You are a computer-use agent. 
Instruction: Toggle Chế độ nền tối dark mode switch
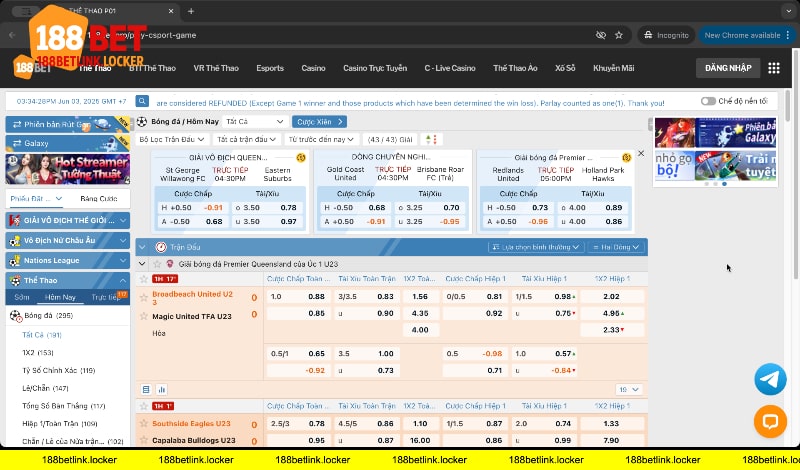click(x=708, y=101)
